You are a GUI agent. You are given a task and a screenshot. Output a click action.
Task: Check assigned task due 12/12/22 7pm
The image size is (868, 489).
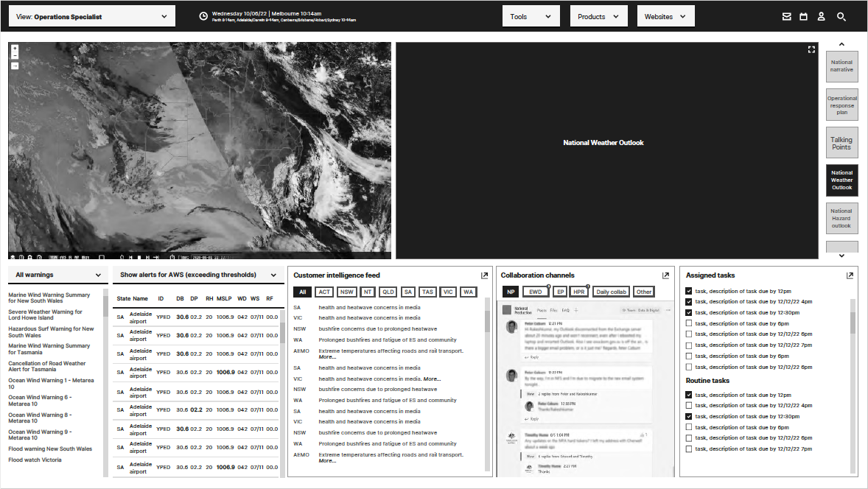(689, 345)
